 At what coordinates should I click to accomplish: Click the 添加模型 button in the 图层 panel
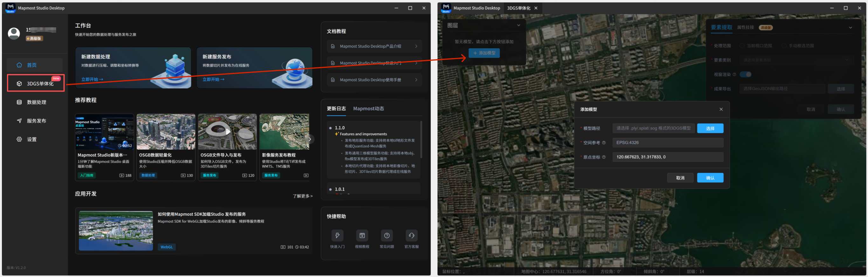484,53
